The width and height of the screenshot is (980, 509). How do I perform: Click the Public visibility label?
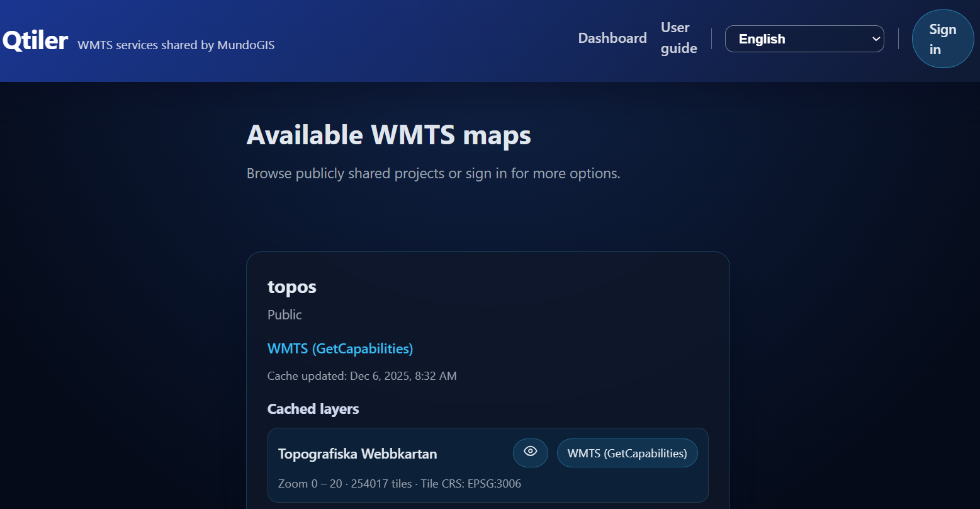(284, 315)
